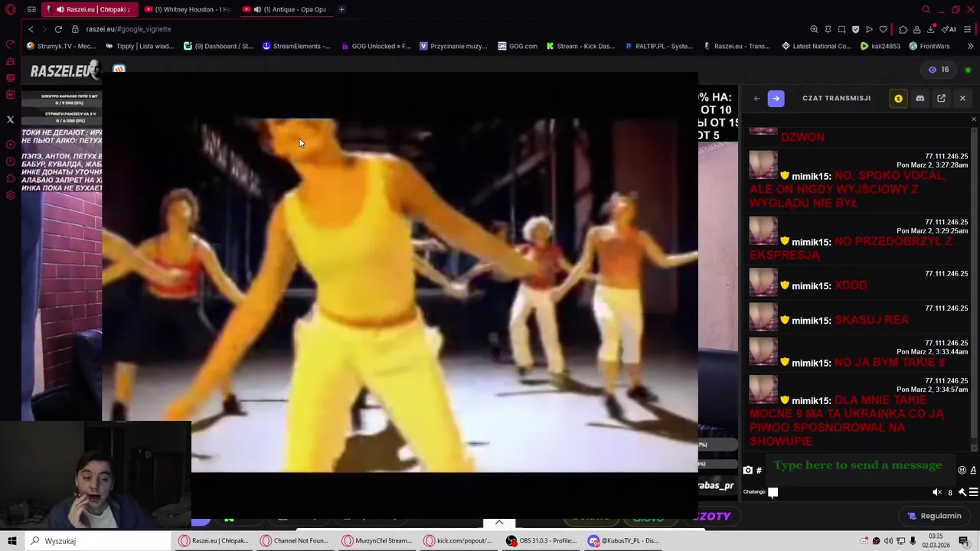Click the pin icon in the address toolbar

[x=828, y=29]
